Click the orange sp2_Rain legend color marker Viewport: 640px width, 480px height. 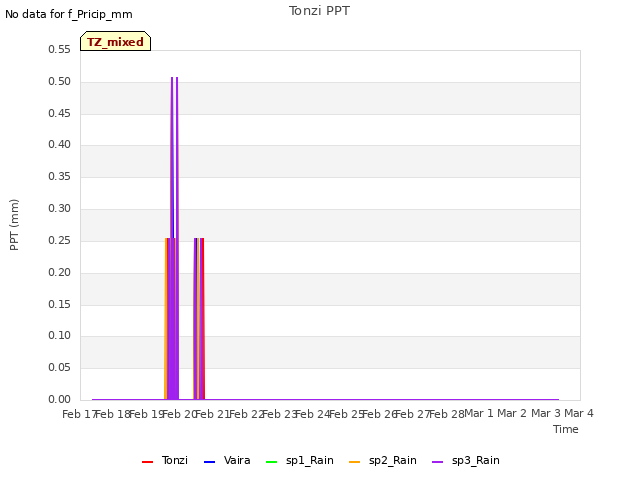355,462
